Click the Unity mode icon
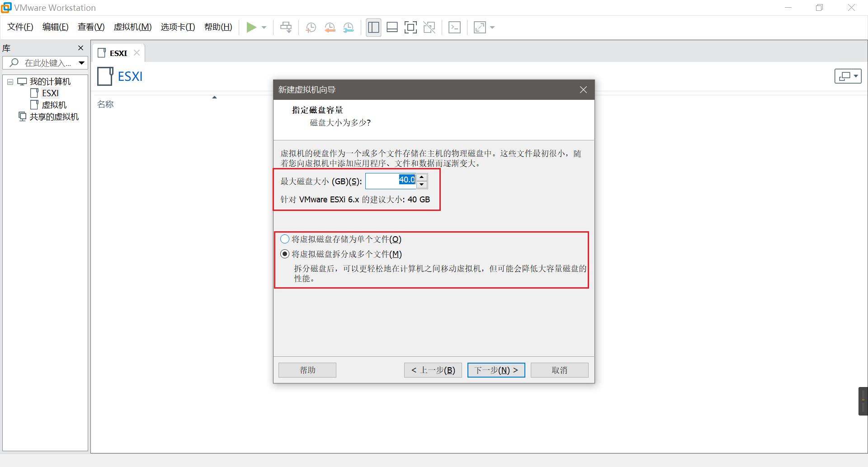Screen dimensions: 868x467 tap(429, 28)
